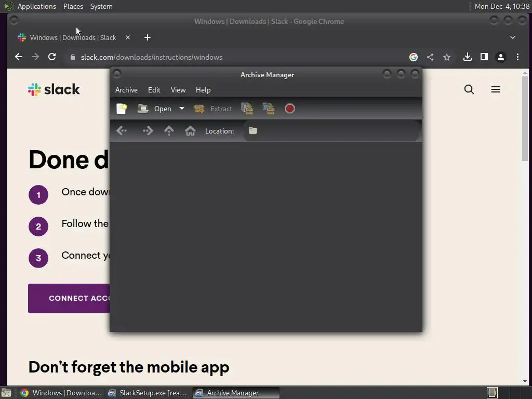Image resolution: width=532 pixels, height=399 pixels.
Task: Open Chrome downloads icon
Action: coord(468,57)
